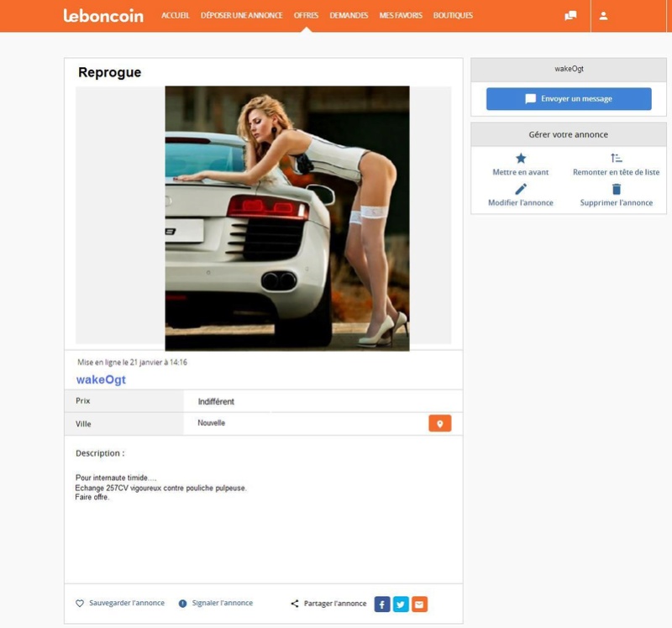Click the star icon for Mettre en avant
The width and height of the screenshot is (672, 628).
tap(520, 159)
